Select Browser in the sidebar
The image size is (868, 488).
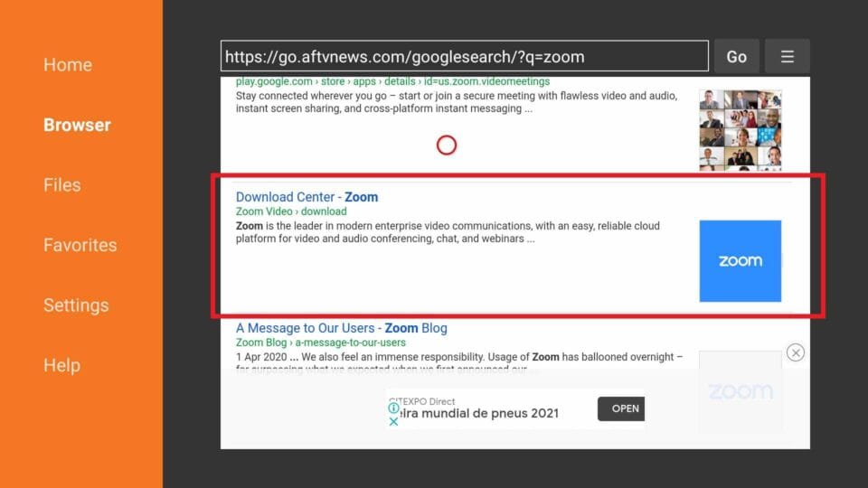(x=77, y=125)
